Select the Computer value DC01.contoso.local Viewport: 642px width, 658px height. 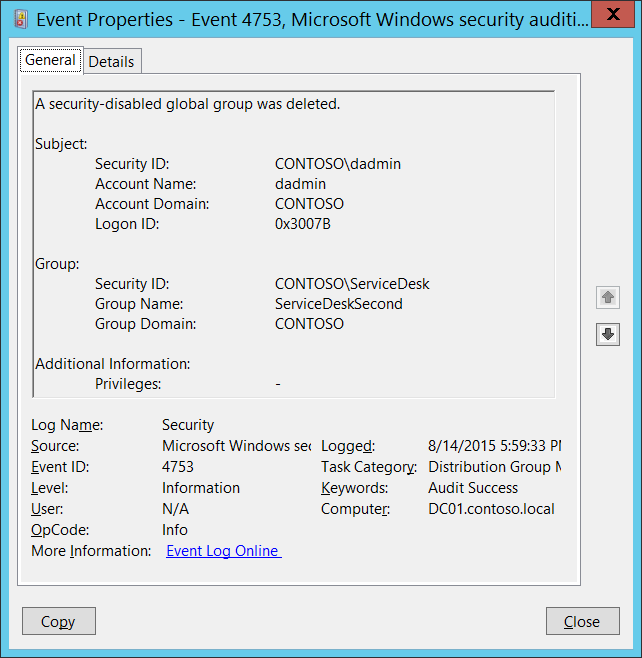point(491,509)
